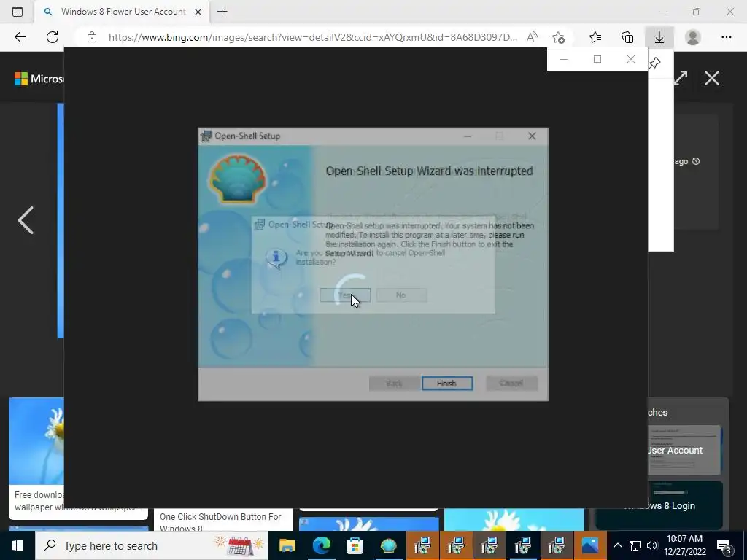This screenshot has width=747, height=560.
Task: Expand Bing image to full screen
Action: pos(681,78)
